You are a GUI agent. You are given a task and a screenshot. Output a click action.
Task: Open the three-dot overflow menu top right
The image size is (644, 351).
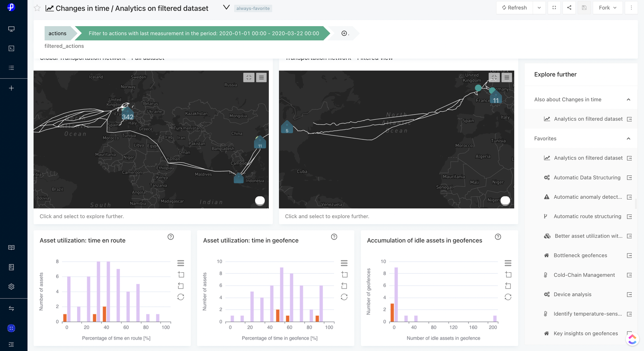(x=631, y=8)
